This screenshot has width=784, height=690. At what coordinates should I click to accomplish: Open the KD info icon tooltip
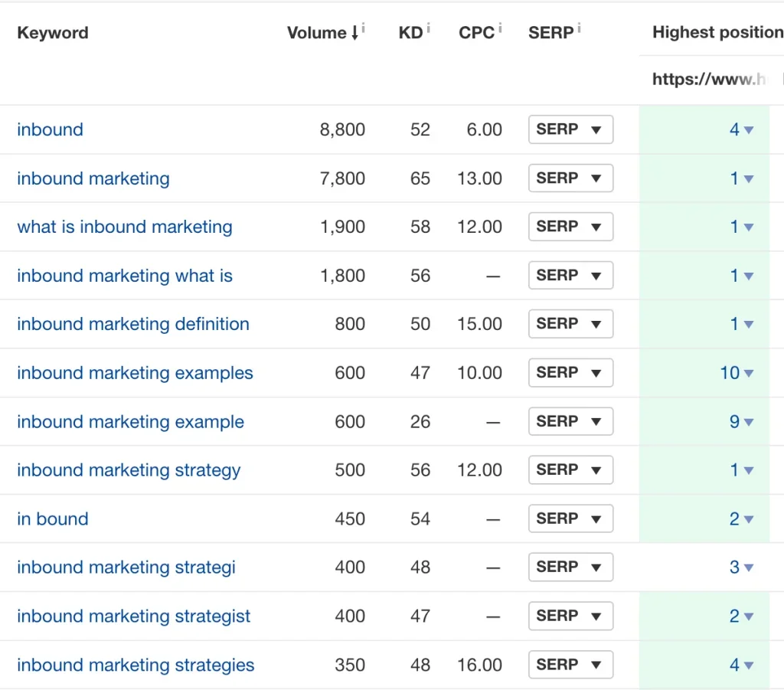pyautogui.click(x=428, y=25)
